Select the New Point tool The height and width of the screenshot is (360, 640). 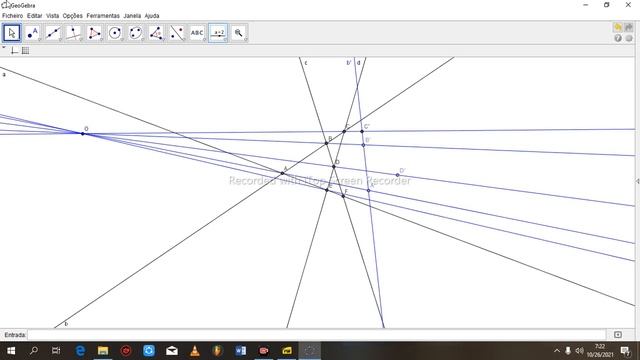(32, 33)
